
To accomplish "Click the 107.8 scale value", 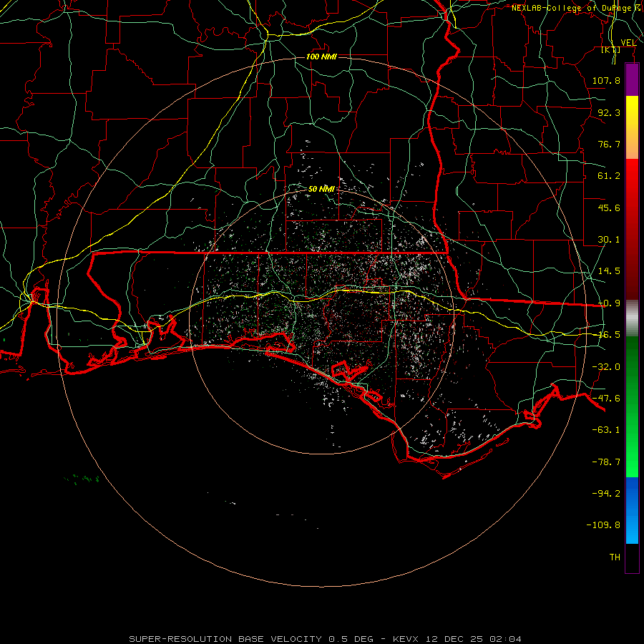I will [606, 80].
